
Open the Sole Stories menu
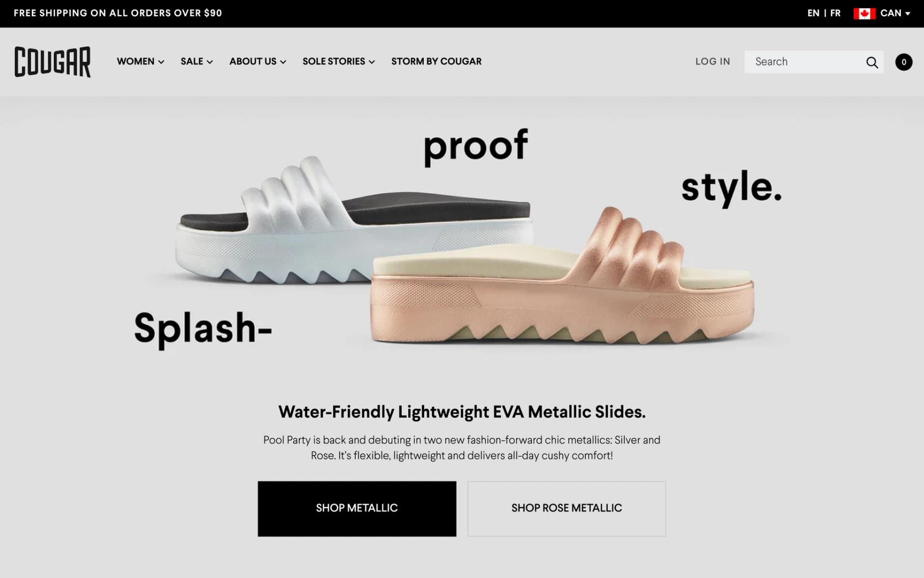click(x=339, y=61)
